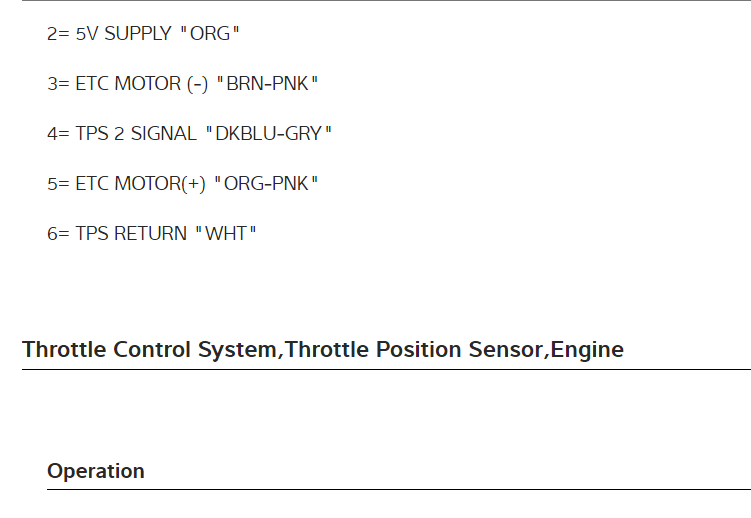Click the "5V SUPPLY" text on pin 2
This screenshot has height=518, width=751.
pyautogui.click(x=123, y=34)
